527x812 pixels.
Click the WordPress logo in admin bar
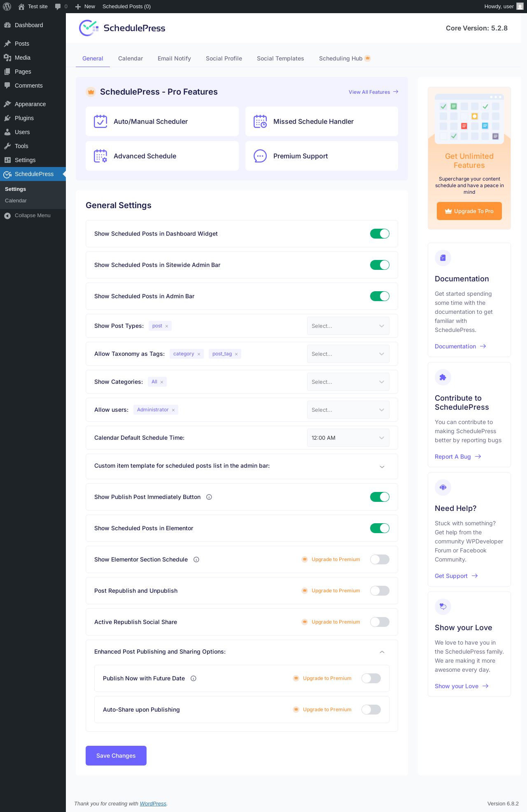coord(7,7)
